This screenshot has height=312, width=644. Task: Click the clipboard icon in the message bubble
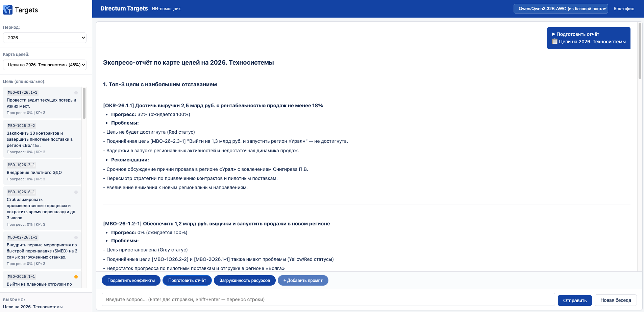coord(555,42)
